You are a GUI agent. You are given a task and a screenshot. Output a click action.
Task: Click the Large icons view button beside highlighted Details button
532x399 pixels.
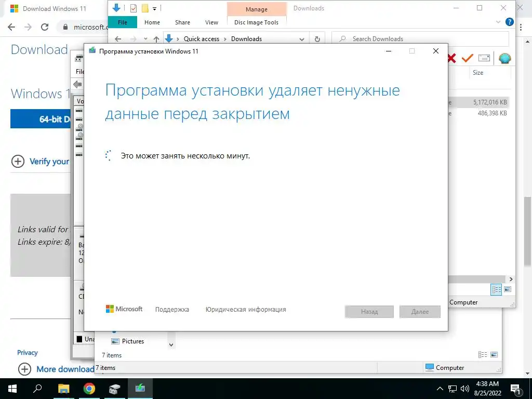click(508, 289)
